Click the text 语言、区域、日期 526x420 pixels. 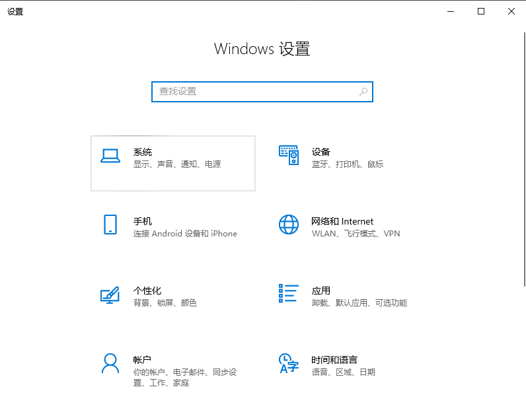[x=344, y=372]
